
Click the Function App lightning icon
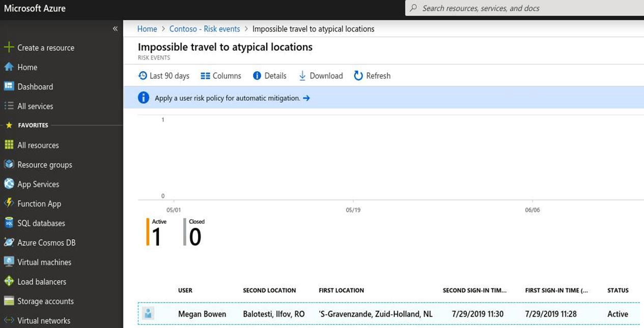point(9,203)
